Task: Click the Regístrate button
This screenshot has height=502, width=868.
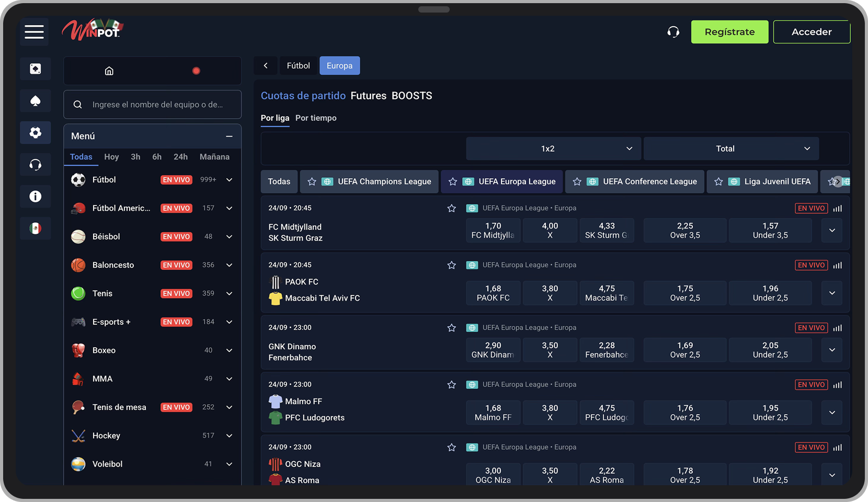Action: tap(729, 32)
